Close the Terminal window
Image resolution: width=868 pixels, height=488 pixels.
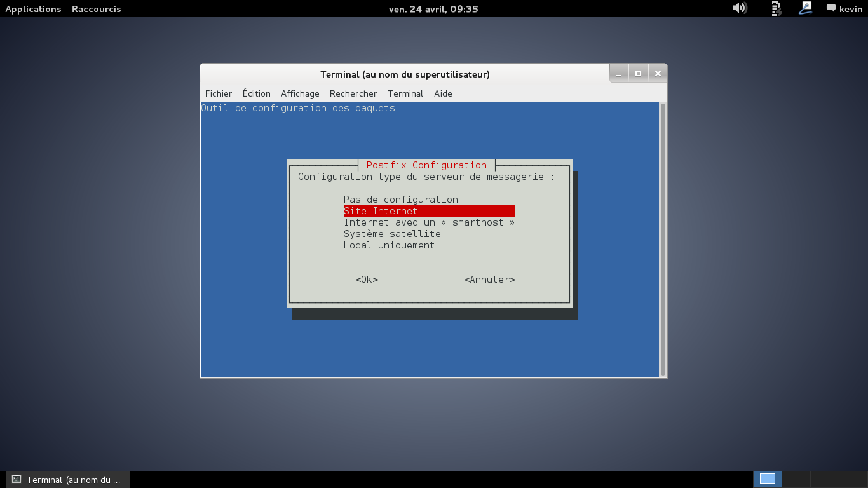657,74
